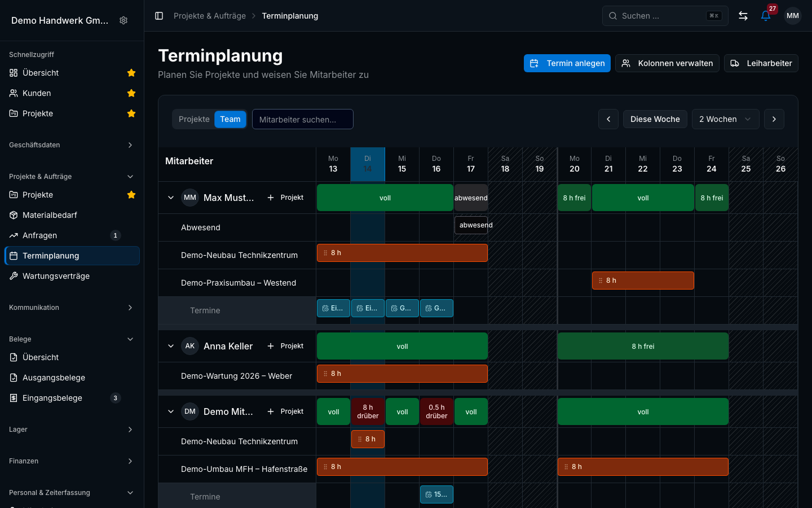Open the MM user avatar menu

click(x=793, y=16)
